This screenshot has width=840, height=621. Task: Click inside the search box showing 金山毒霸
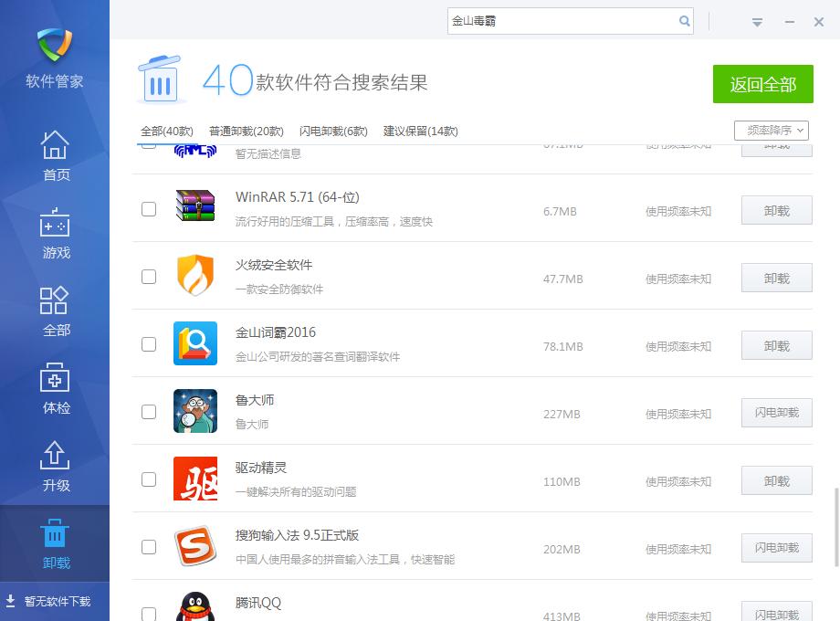pyautogui.click(x=566, y=20)
